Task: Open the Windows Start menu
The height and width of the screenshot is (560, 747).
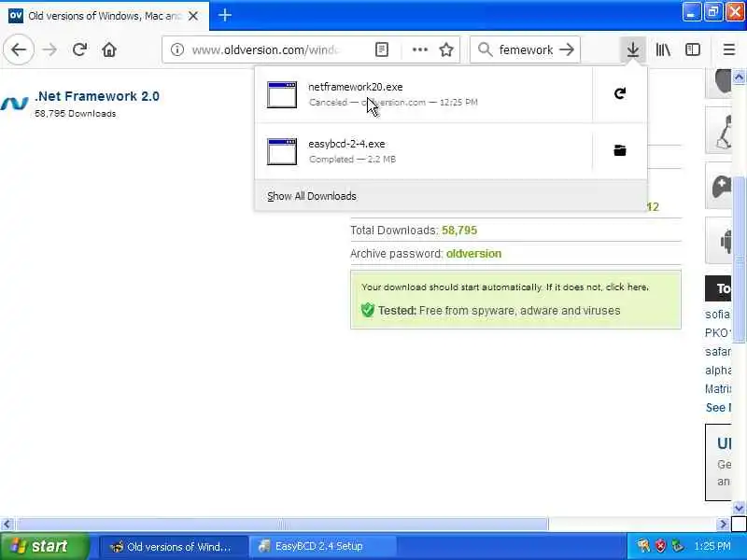Action: point(44,546)
